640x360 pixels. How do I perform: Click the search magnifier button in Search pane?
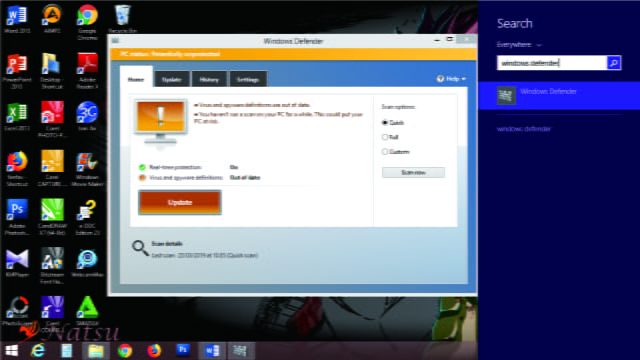pyautogui.click(x=614, y=63)
